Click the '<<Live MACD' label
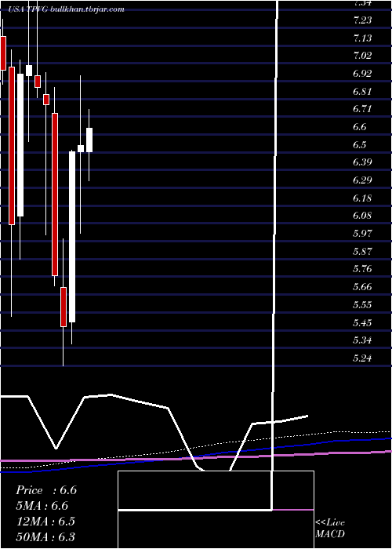The width and height of the screenshot is (392, 549). coord(330,528)
